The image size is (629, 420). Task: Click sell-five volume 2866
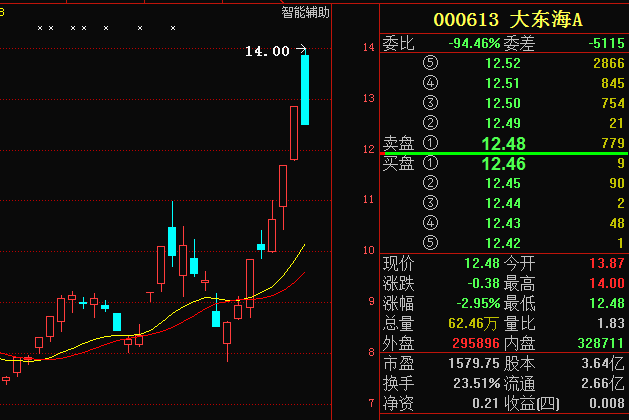tap(609, 63)
